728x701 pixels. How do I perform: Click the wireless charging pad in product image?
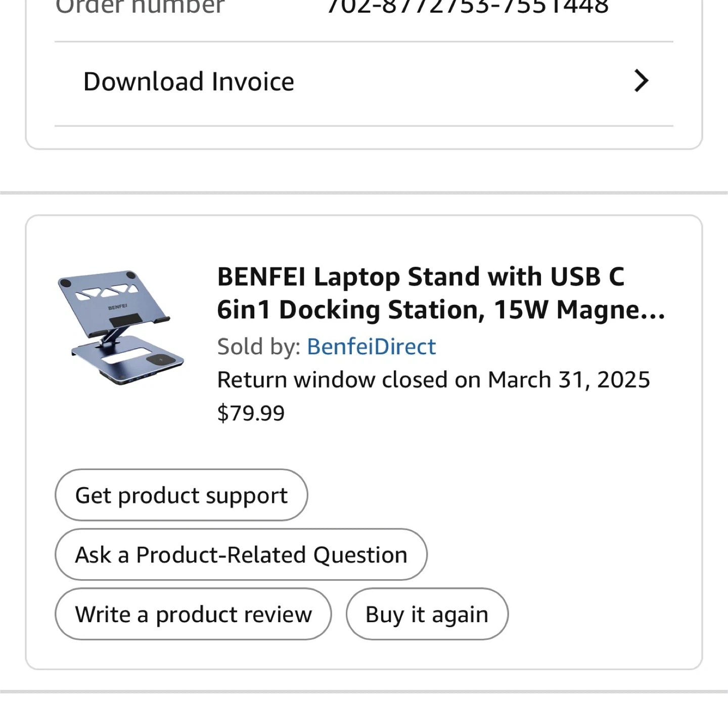pyautogui.click(x=161, y=361)
